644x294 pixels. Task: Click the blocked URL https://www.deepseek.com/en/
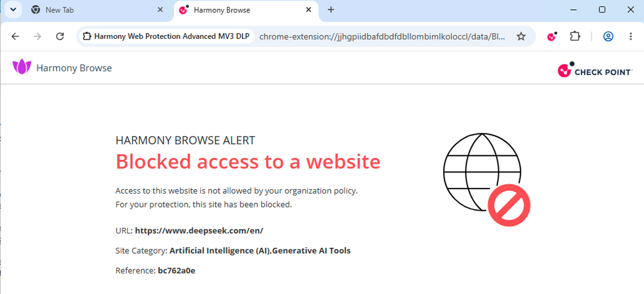coord(199,231)
